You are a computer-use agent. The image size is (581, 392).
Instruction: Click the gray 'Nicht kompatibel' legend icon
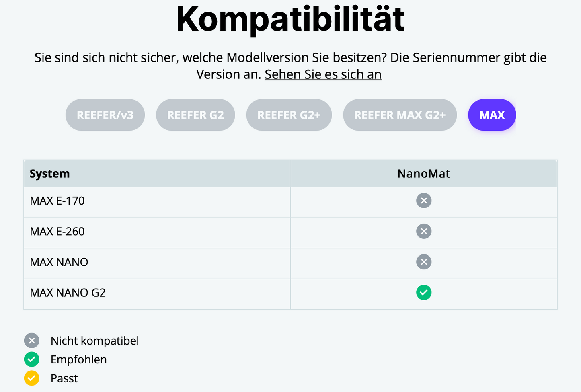[x=32, y=341]
